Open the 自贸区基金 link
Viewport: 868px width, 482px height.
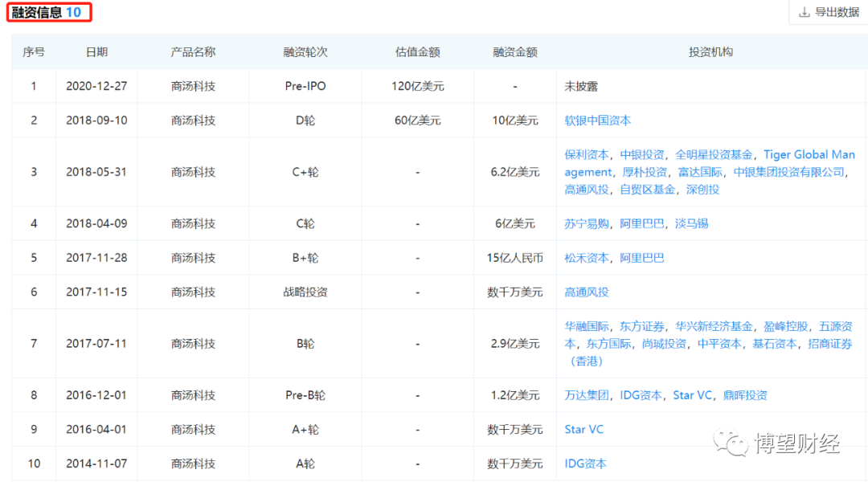coord(647,190)
